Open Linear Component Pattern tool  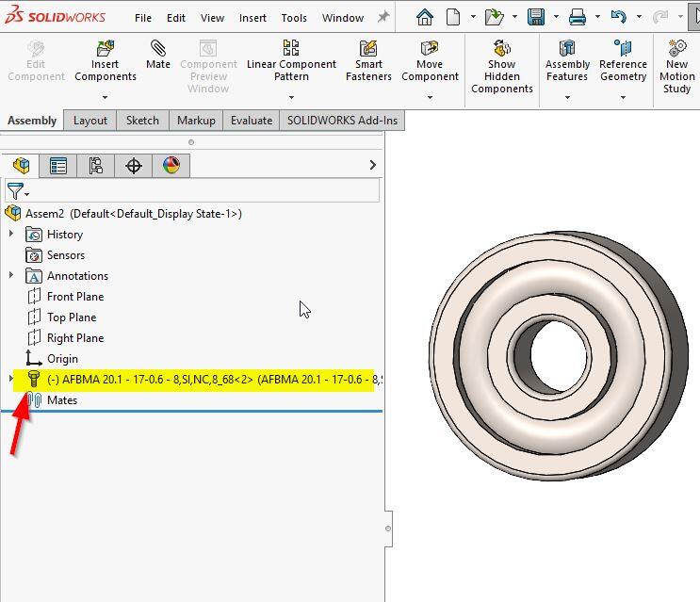pyautogui.click(x=291, y=49)
